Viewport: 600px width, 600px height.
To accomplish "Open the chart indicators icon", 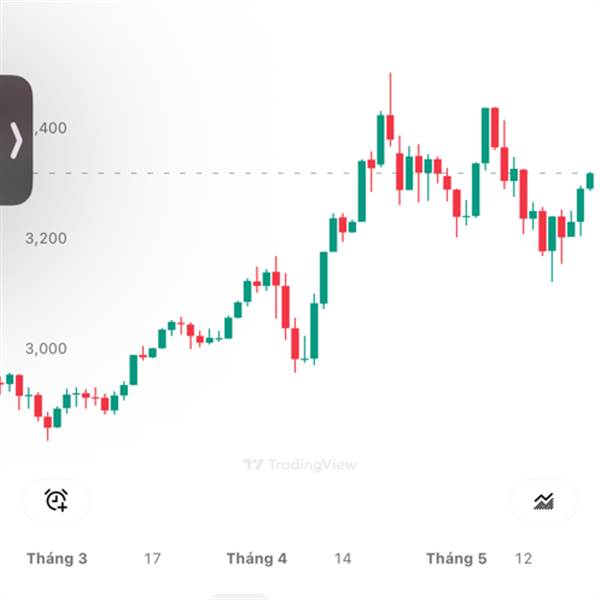I will (x=543, y=501).
